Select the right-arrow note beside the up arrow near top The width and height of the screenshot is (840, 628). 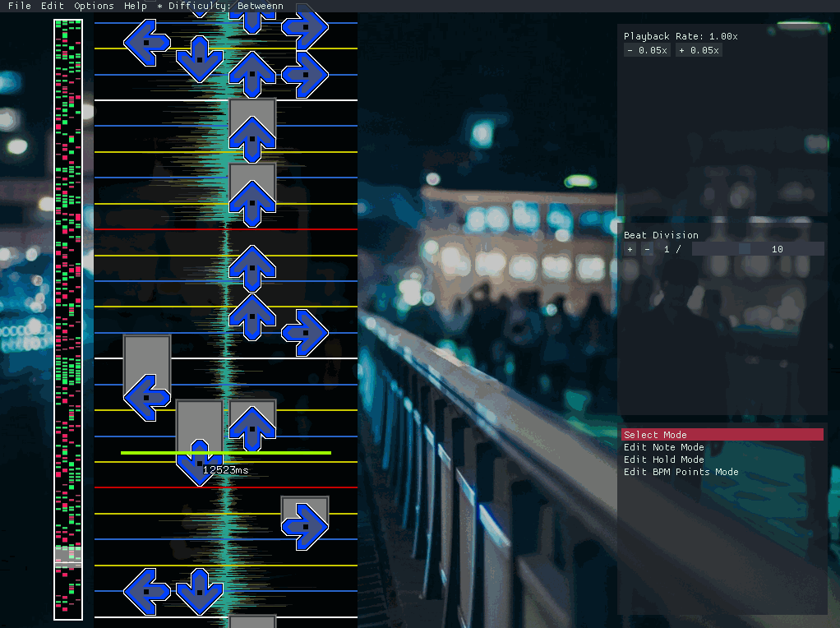(x=305, y=75)
